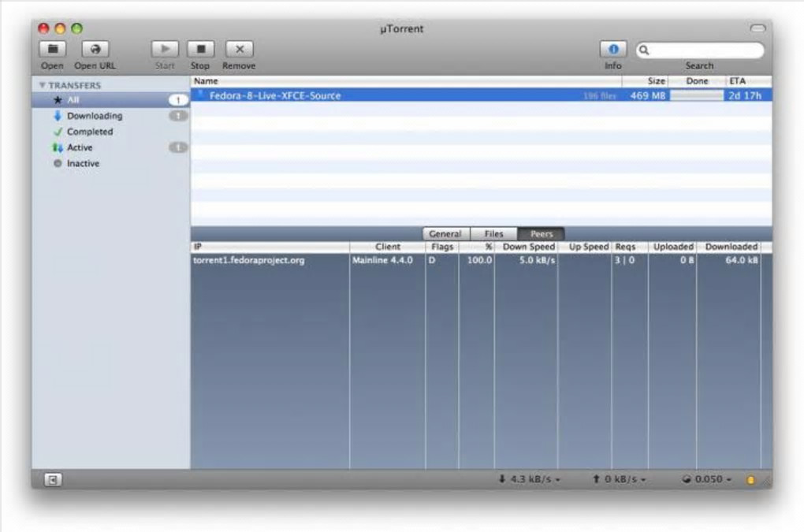
Task: Switch to the General tab
Action: tap(445, 234)
